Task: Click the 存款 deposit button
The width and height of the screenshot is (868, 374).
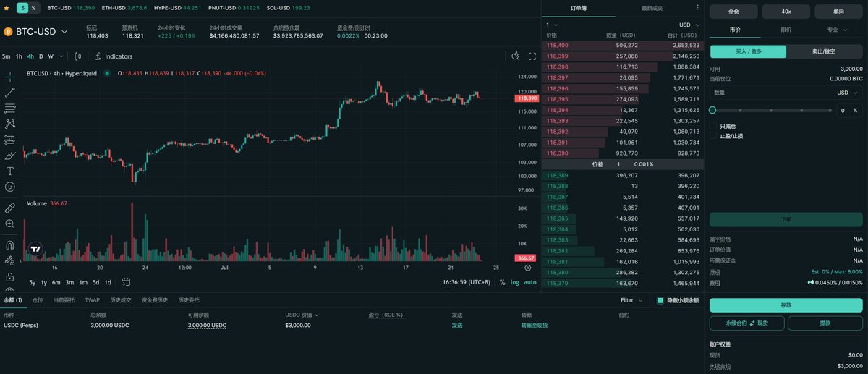Action: pos(786,305)
